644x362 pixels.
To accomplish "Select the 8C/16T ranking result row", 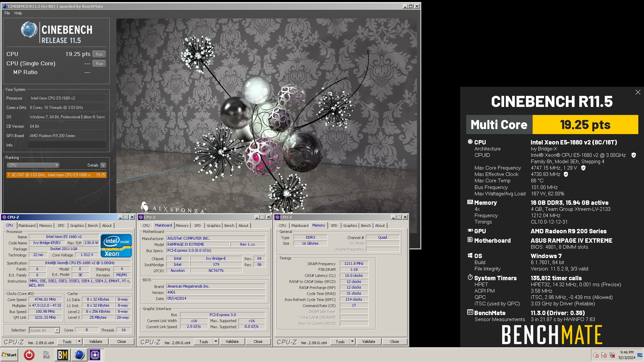I will click(56, 175).
